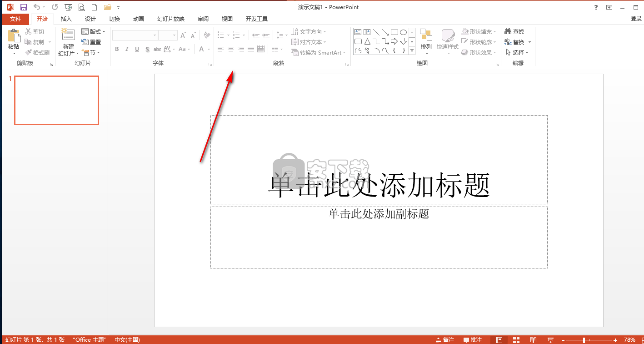Click language indicator 中文(中国) in status bar
The image size is (644, 344).
click(x=127, y=340)
